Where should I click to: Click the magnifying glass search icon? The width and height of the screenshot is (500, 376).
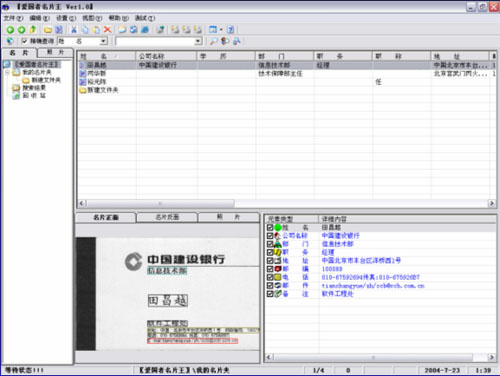[213, 41]
